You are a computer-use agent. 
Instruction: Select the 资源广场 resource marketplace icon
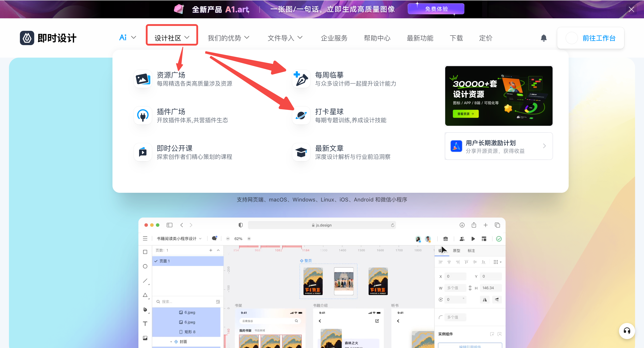click(142, 79)
